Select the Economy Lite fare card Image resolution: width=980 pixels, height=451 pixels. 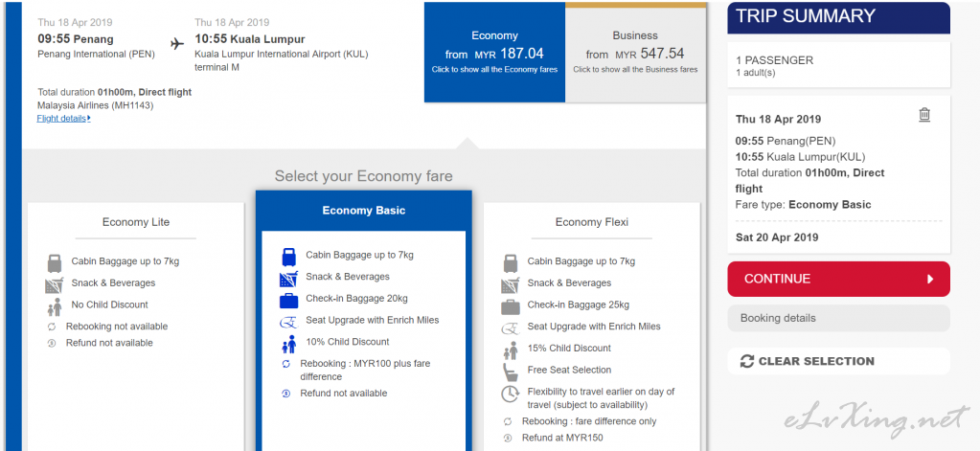coord(136,327)
